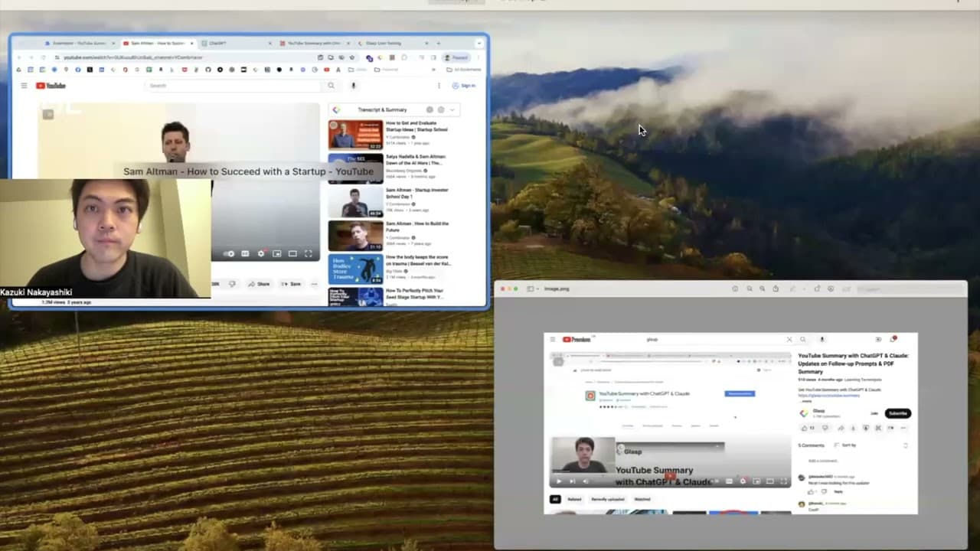
Task: Switch to the Glasp User Testing tab
Action: point(394,43)
